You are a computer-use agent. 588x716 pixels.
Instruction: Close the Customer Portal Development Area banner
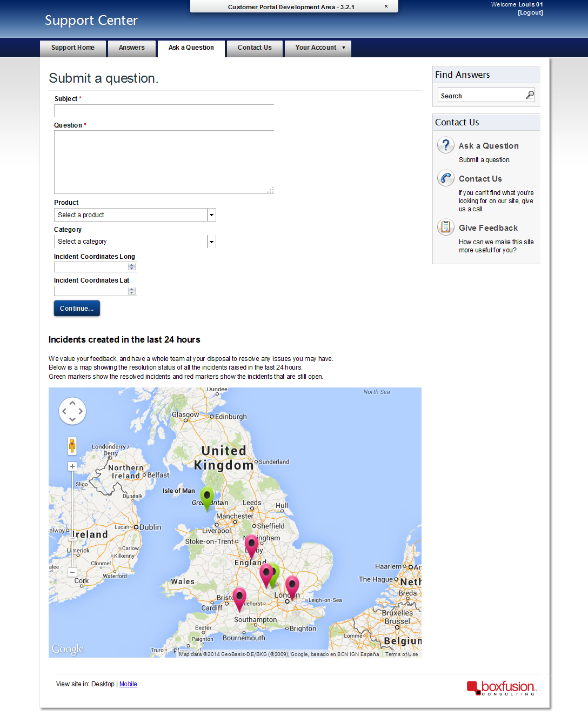[386, 6]
